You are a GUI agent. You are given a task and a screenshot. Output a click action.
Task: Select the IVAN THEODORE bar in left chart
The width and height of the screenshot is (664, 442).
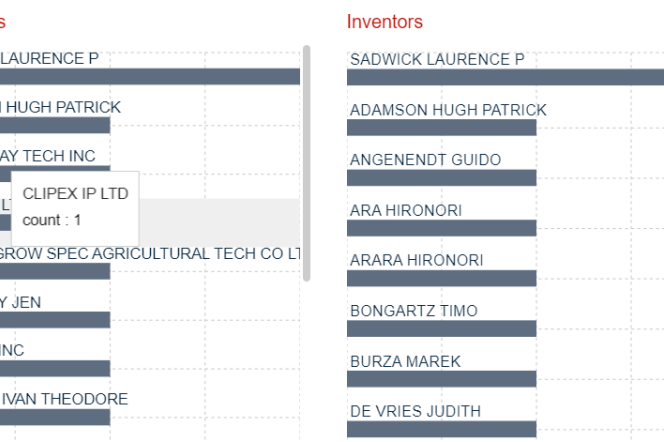tap(55, 417)
